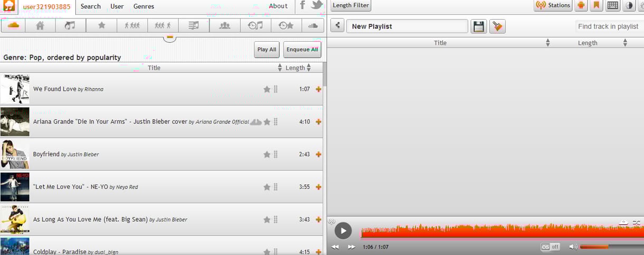
Task: Open the Twitter bird icon
Action: (x=317, y=5)
